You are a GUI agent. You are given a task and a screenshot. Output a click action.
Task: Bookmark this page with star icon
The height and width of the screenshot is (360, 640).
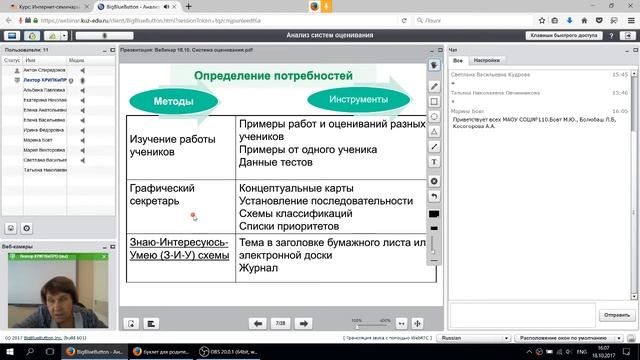tap(542, 20)
